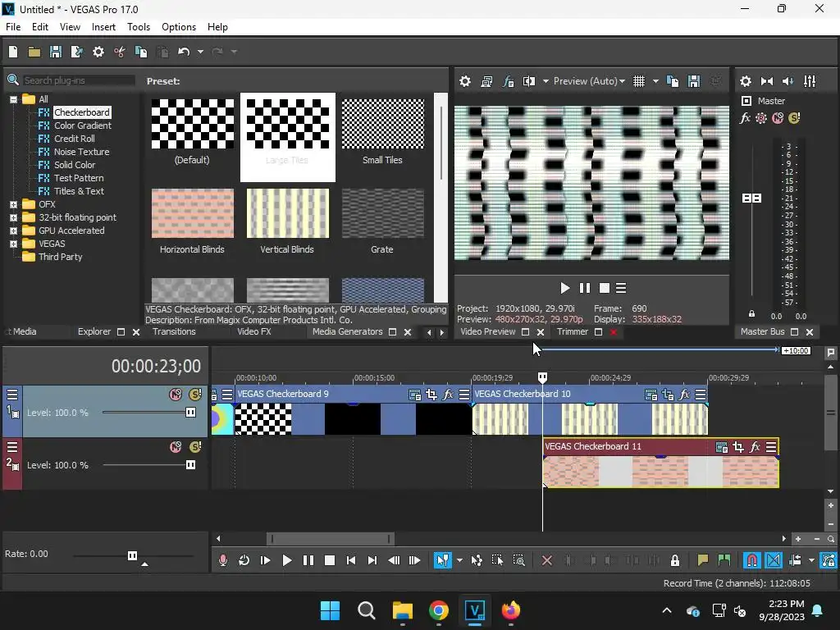840x630 pixels.
Task: Adjust track 2 Level slider
Action: 190,465
